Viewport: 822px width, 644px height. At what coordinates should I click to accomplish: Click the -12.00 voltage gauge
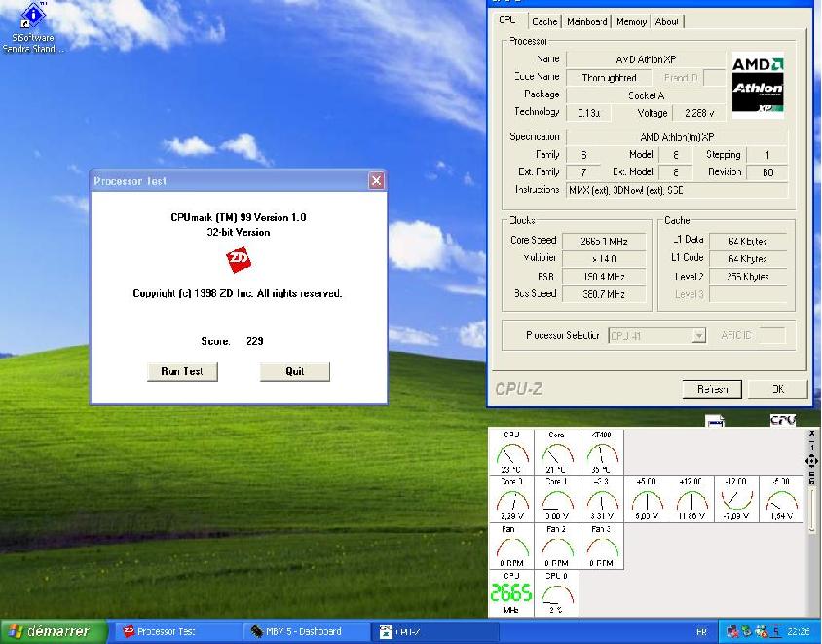736,499
